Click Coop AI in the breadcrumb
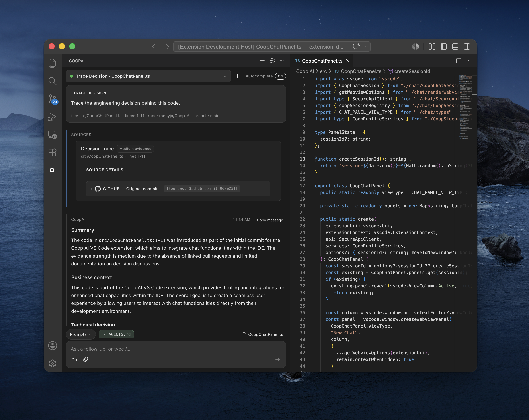Image resolution: width=529 pixels, height=420 pixels. [305, 71]
